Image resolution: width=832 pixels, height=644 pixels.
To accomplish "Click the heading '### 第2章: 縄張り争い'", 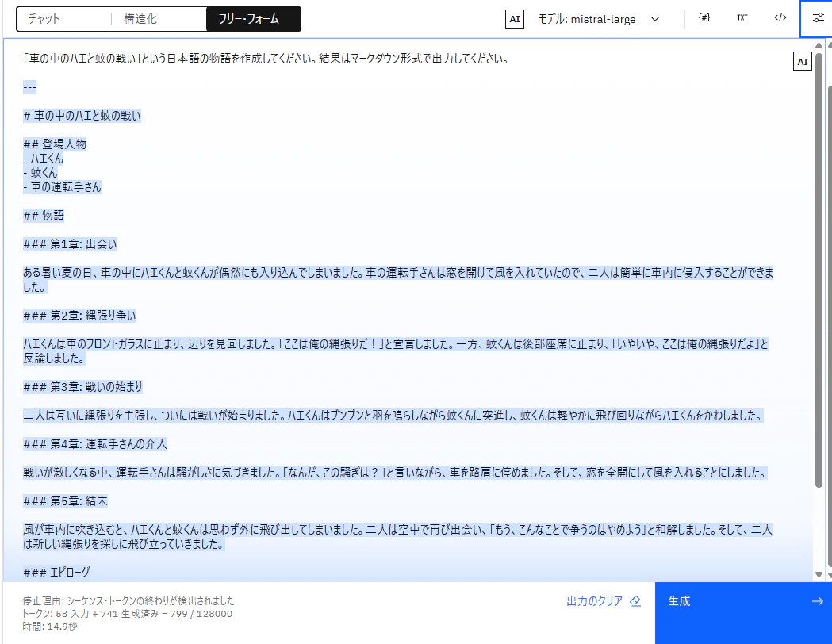I will point(79,316).
